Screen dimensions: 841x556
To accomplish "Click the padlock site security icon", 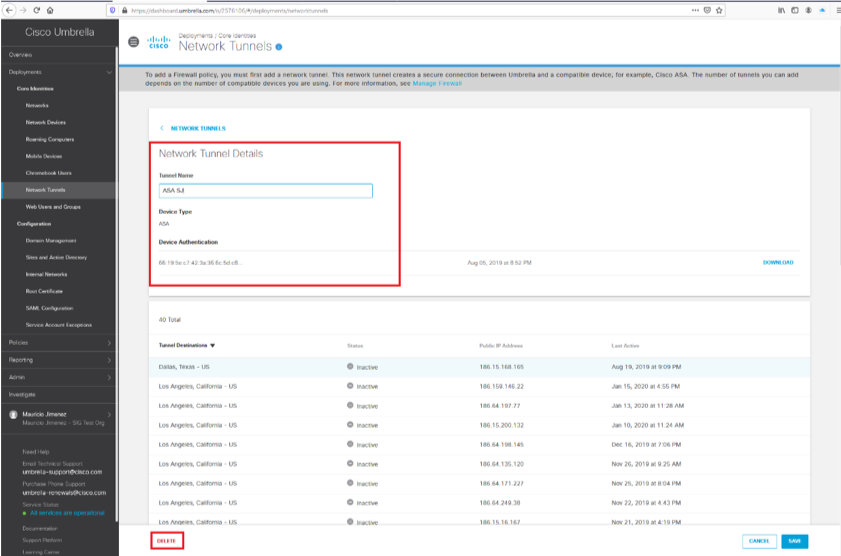I will pos(124,10).
